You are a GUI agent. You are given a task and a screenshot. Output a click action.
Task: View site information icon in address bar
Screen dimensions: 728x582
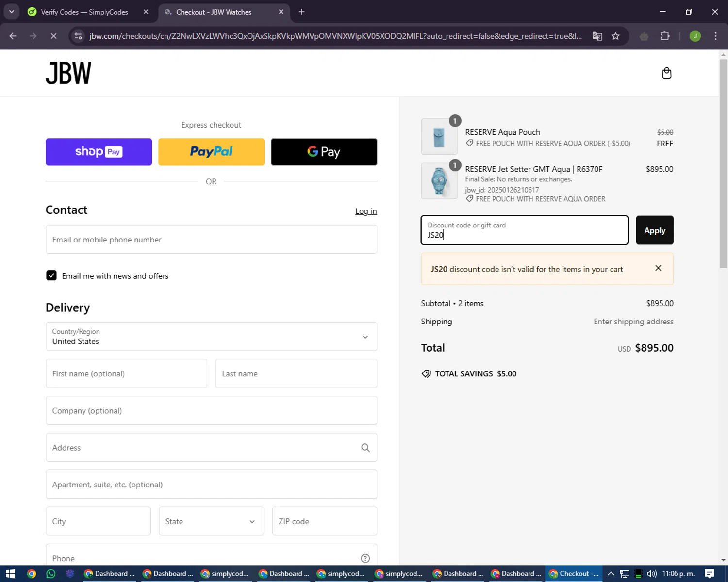point(78,36)
